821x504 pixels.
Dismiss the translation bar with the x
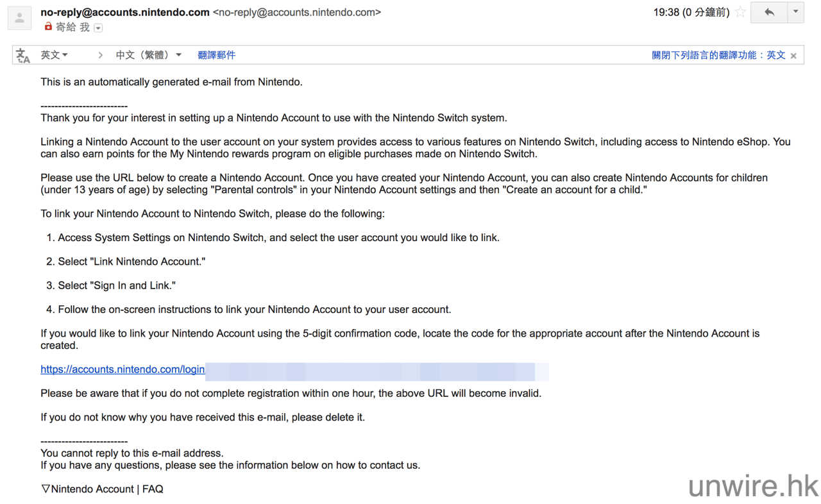pyautogui.click(x=794, y=56)
